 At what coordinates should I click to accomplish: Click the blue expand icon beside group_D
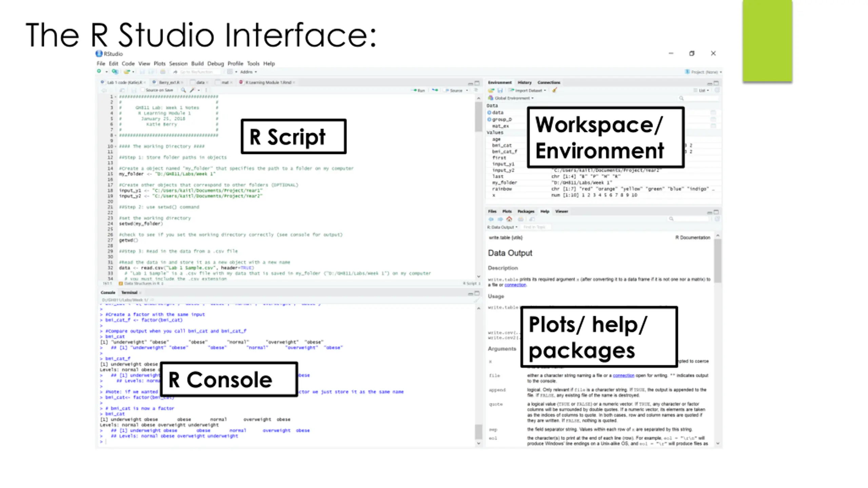coord(489,119)
